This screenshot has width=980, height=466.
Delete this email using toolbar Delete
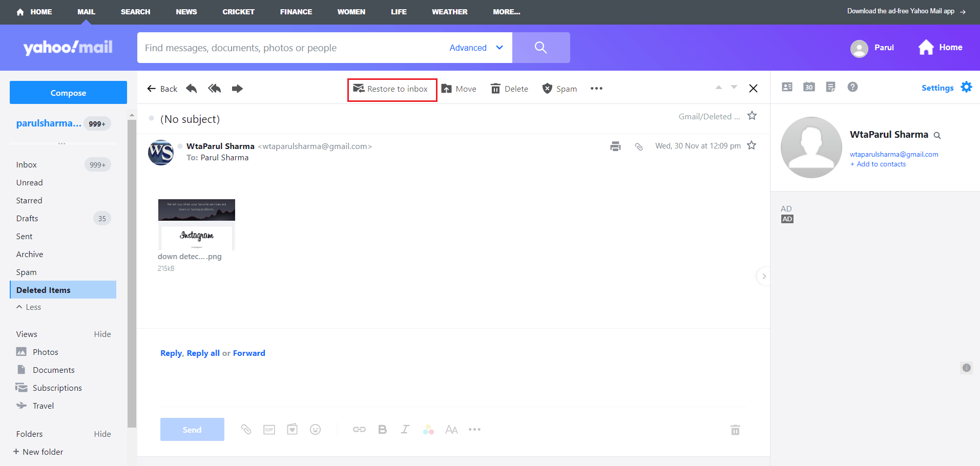coord(509,89)
